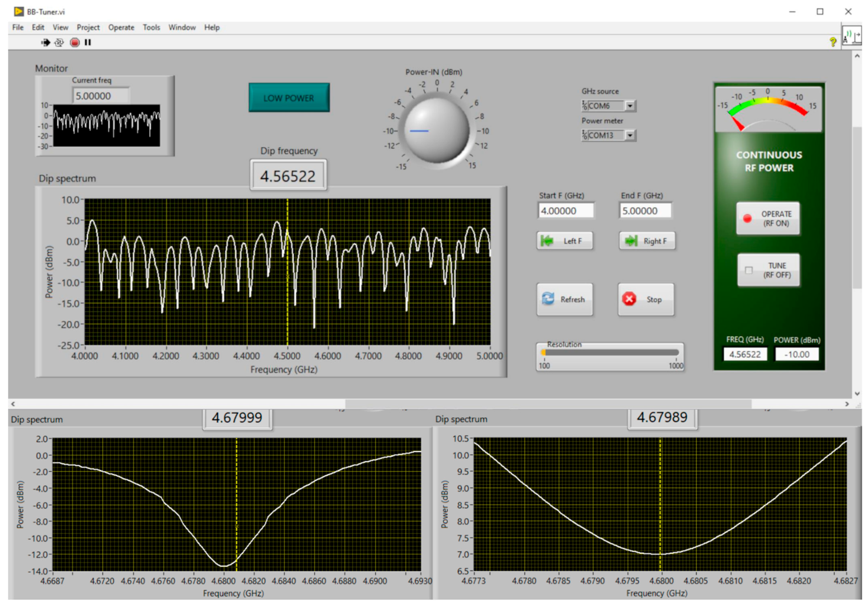Viewport: 868px width, 607px height.
Task: Click the Current freq field showing 5.00000
Action: click(101, 96)
